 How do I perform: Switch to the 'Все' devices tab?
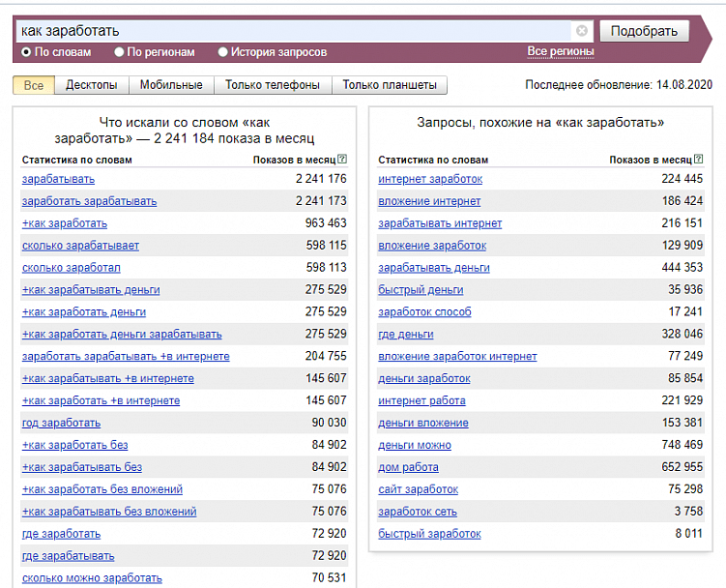click(34, 85)
